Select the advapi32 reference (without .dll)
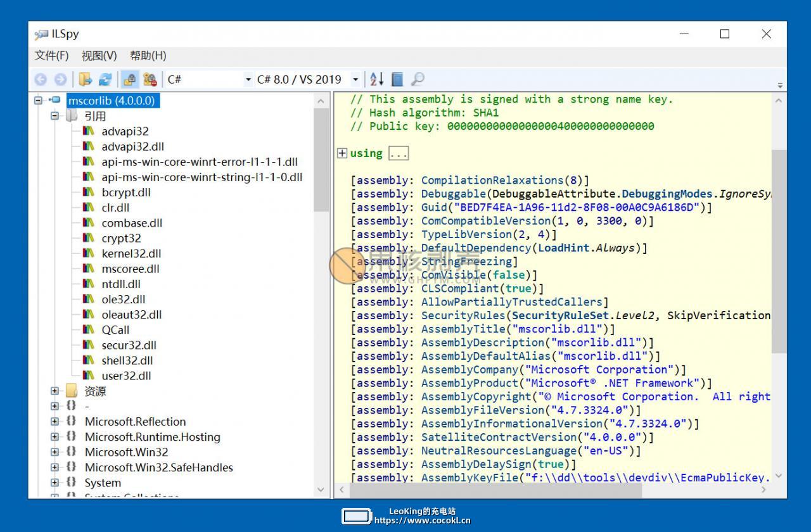This screenshot has width=811, height=532. pyautogui.click(x=125, y=131)
